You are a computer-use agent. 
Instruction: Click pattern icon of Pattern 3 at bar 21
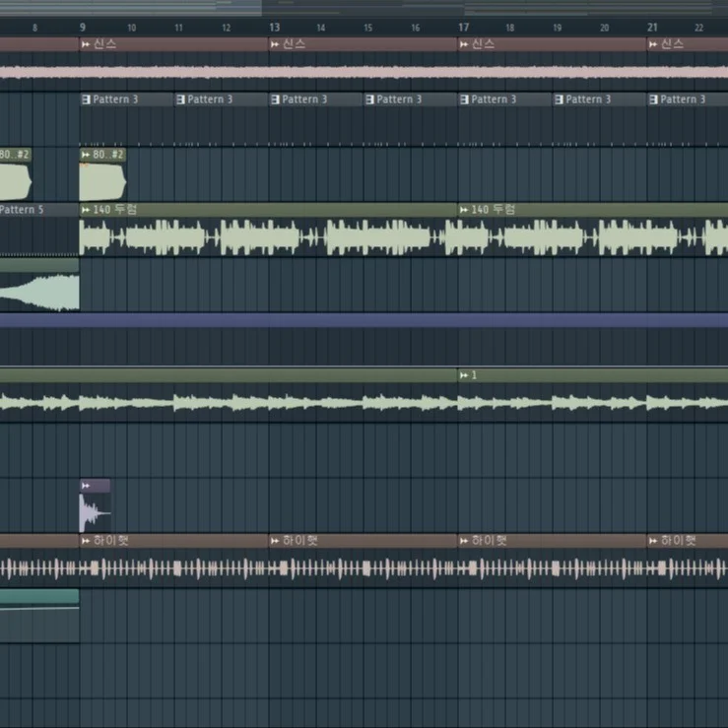tap(654, 99)
